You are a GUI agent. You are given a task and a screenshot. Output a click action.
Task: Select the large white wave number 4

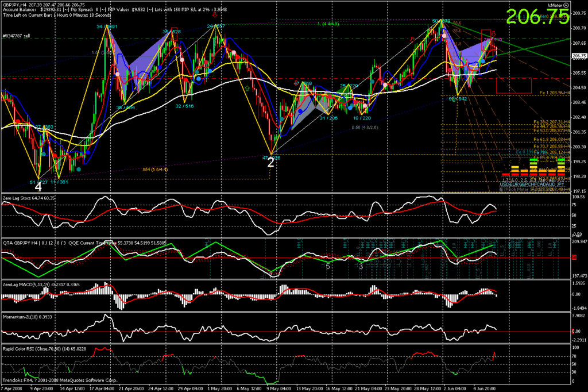click(38, 187)
